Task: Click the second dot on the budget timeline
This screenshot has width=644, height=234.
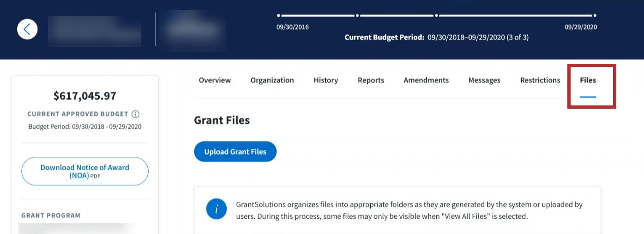Action: click(x=357, y=15)
